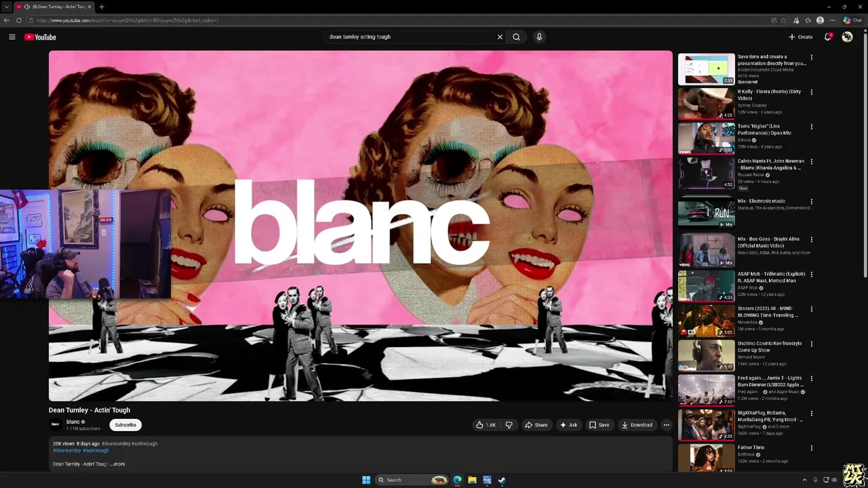Image resolution: width=868 pixels, height=488 pixels.
Task: Open Windows Start menu
Action: coord(366,480)
